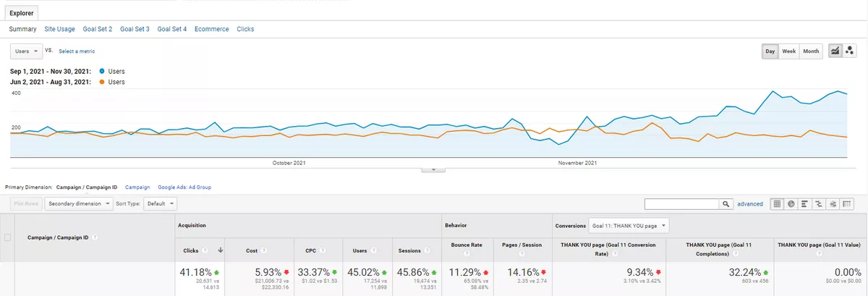Image resolution: width=868 pixels, height=296 pixels.
Task: Expand the handle below the chart
Action: click(x=433, y=169)
